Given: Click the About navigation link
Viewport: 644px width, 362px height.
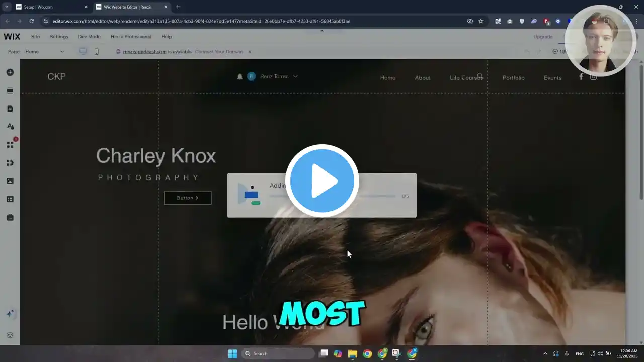Looking at the screenshot, I should 423,78.
